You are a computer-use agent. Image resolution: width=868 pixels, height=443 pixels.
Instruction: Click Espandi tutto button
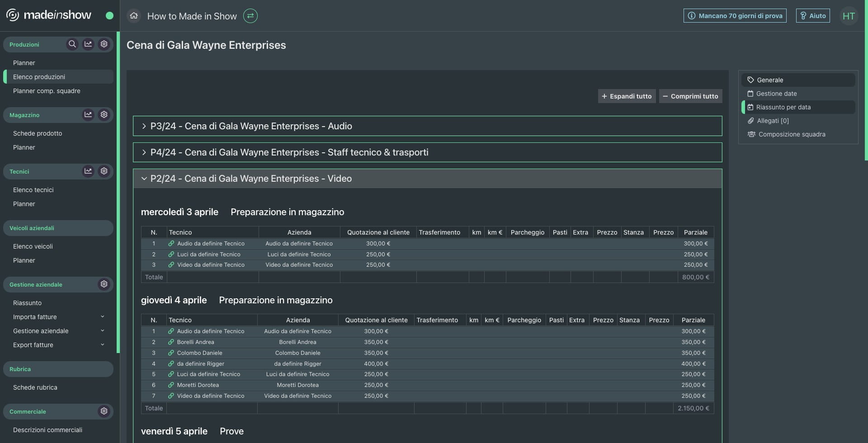point(627,96)
